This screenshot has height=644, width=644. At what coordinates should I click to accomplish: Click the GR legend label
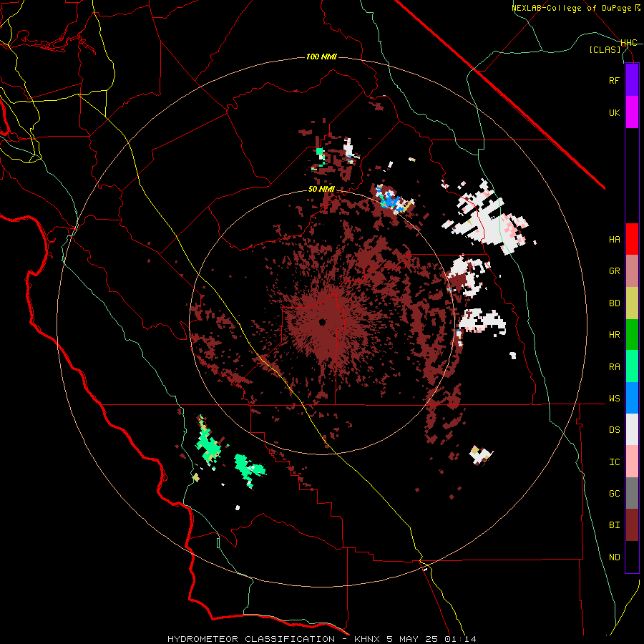[x=614, y=271]
